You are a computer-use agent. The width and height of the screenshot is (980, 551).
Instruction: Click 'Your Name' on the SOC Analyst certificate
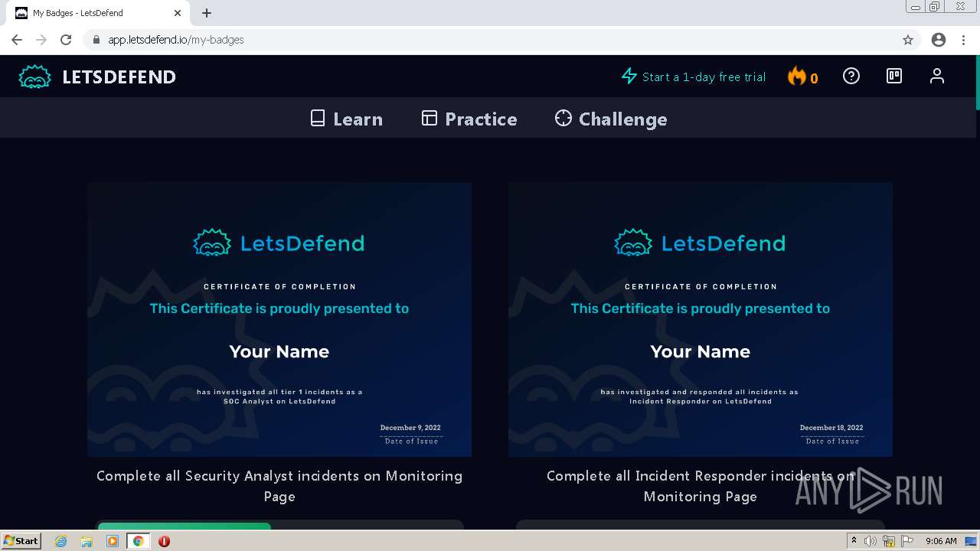(x=279, y=351)
